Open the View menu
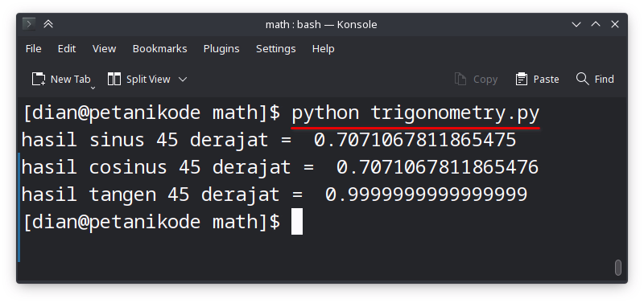Screen dimensions: 644x303 tap(104, 49)
